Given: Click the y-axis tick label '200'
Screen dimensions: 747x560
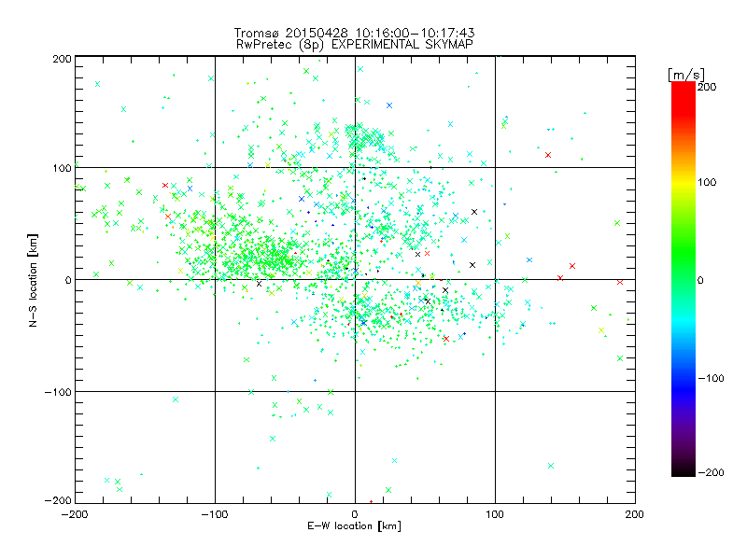Looking at the screenshot, I should click(62, 59).
